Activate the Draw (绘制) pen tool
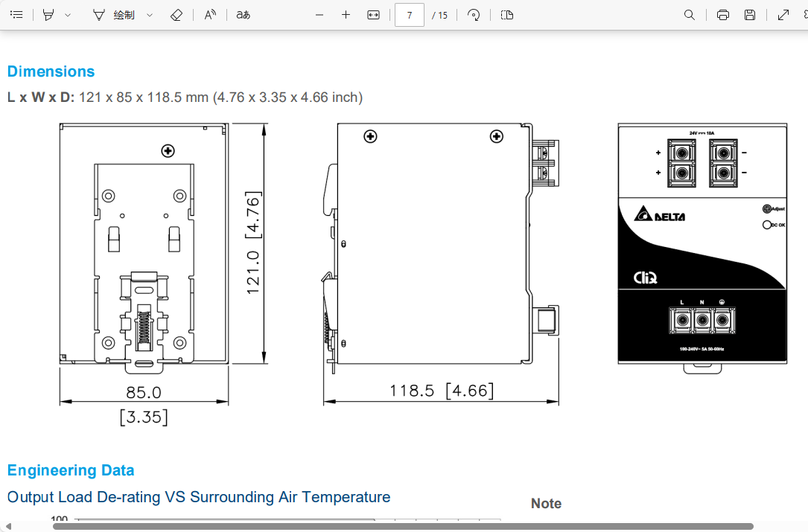 pyautogui.click(x=114, y=15)
